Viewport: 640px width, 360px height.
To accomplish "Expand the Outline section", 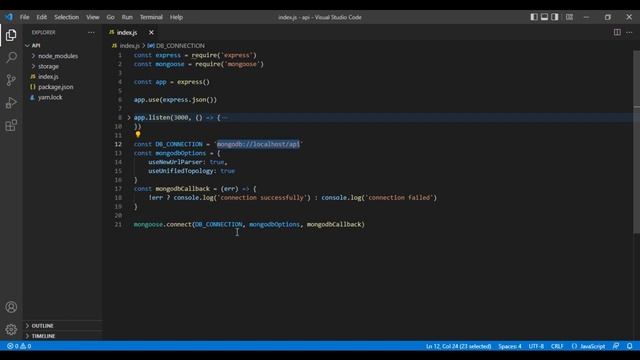I will (x=62, y=326).
